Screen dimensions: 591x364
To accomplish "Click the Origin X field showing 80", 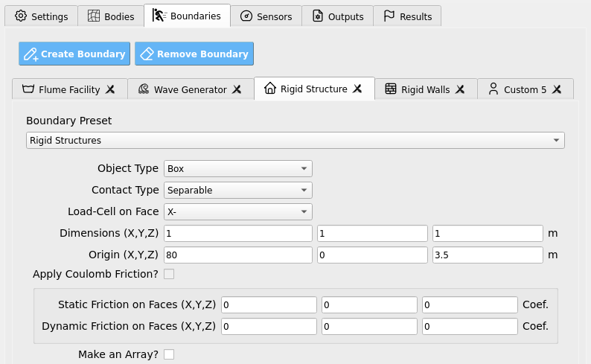I will coord(238,255).
